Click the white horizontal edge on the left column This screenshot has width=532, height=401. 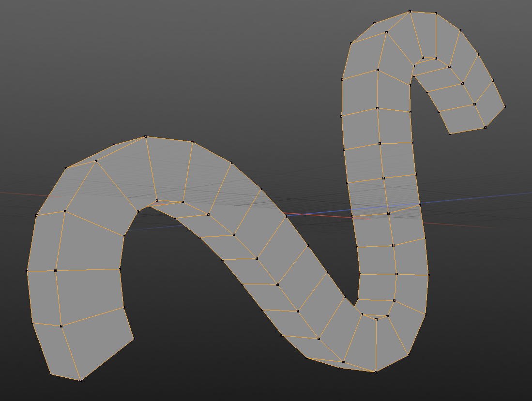click(x=87, y=269)
